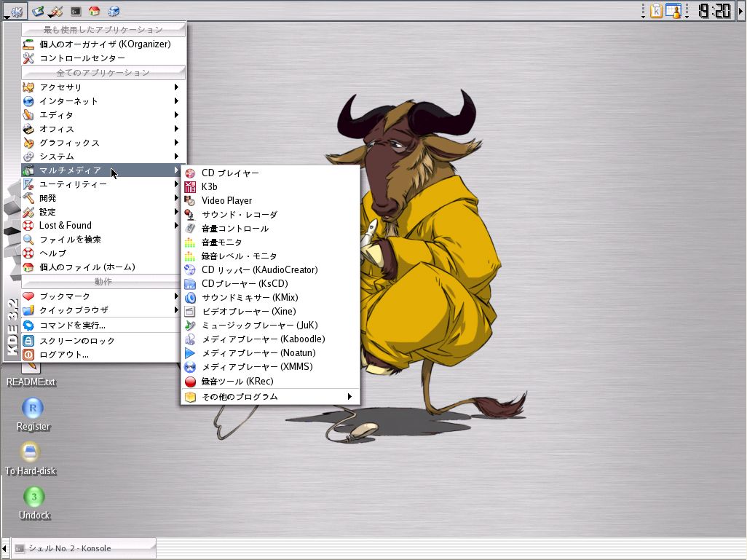Open the ブックマーク submenu
This screenshot has height=560, width=747.
pos(100,296)
